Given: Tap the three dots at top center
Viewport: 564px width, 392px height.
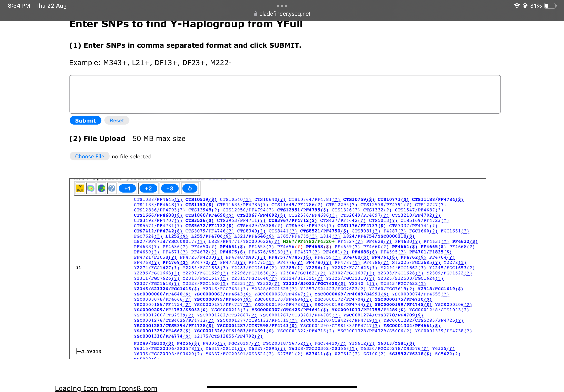Looking at the screenshot, I should [x=282, y=6].
